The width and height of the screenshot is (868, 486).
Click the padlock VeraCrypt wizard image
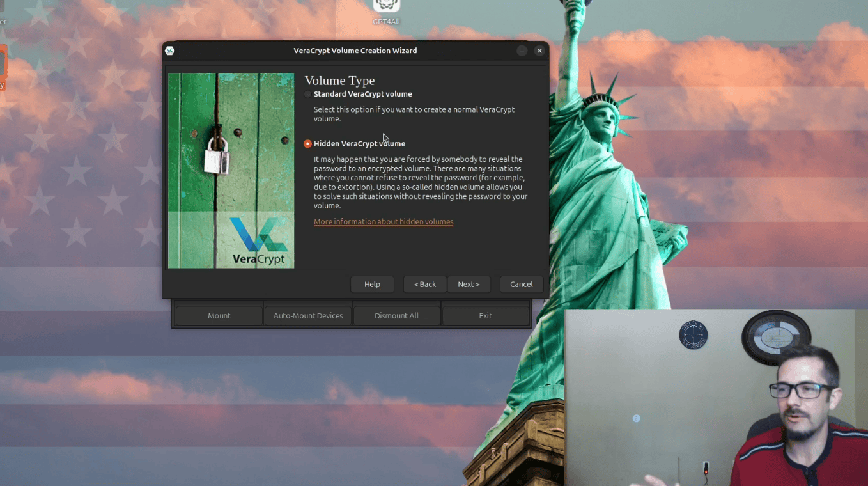(231, 171)
